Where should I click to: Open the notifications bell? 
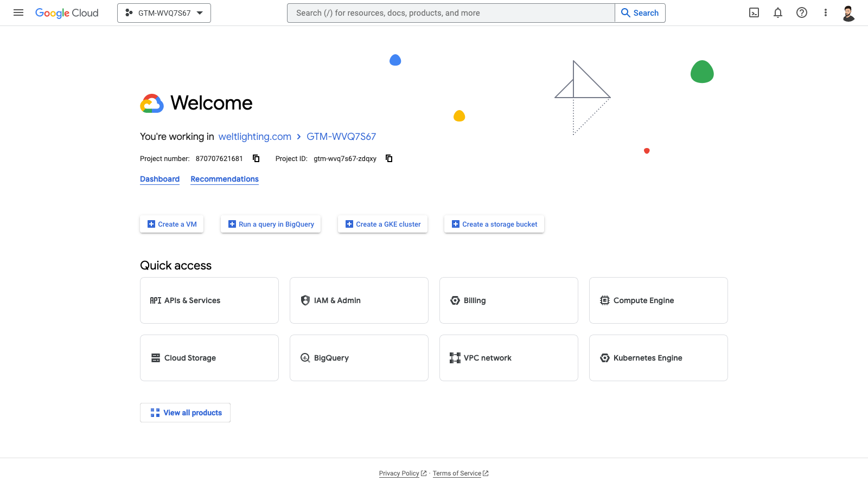tap(778, 12)
